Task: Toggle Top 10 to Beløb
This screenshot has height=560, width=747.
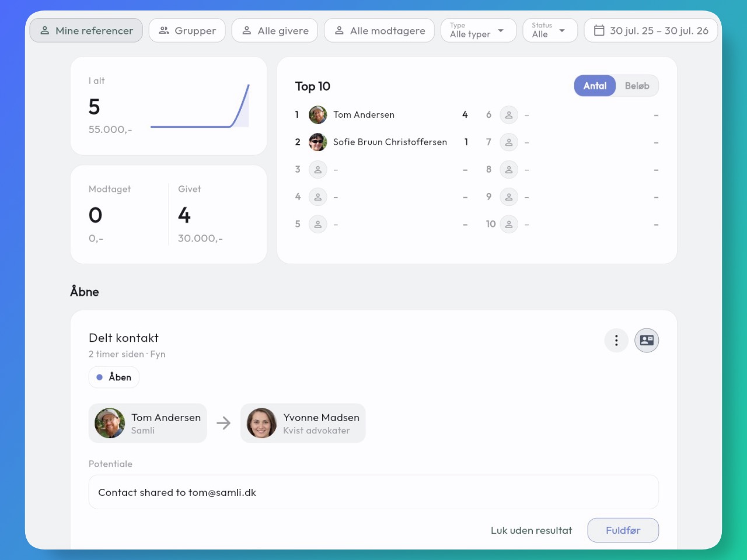Action: pyautogui.click(x=637, y=86)
